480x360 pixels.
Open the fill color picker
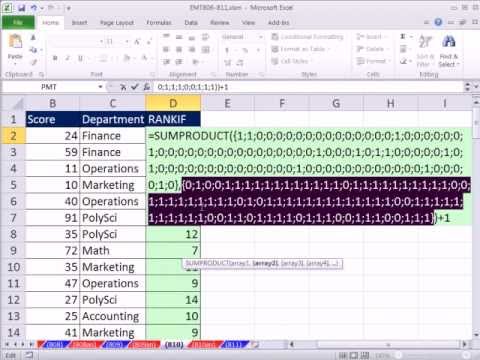coord(127,58)
